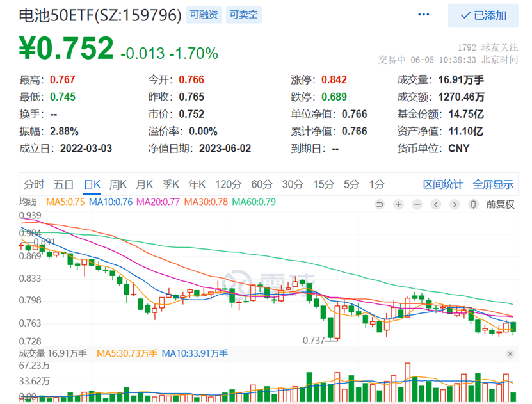The height and width of the screenshot is (404, 532).
Task: Click the MA30:0.78 legend label
Action: pyautogui.click(x=206, y=202)
